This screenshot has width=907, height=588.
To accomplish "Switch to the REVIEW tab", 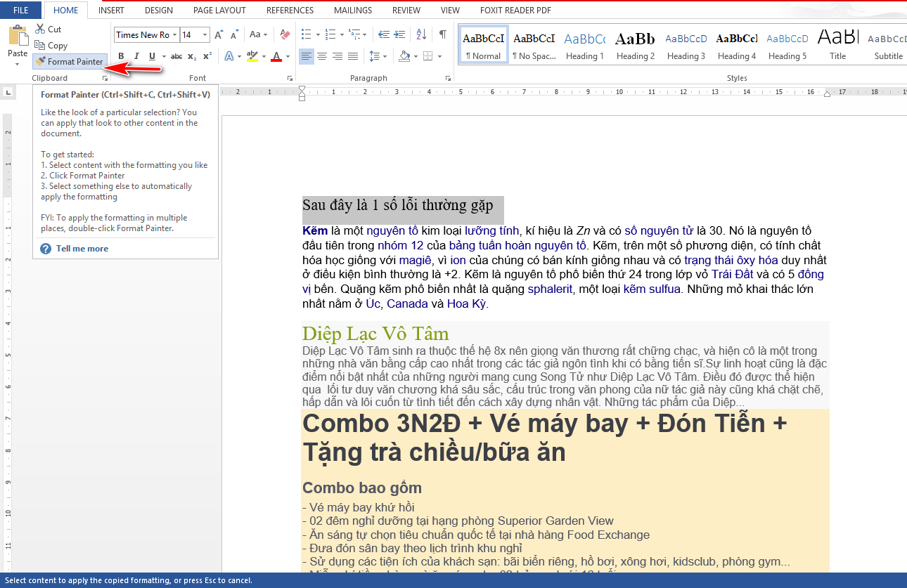I will click(x=406, y=11).
